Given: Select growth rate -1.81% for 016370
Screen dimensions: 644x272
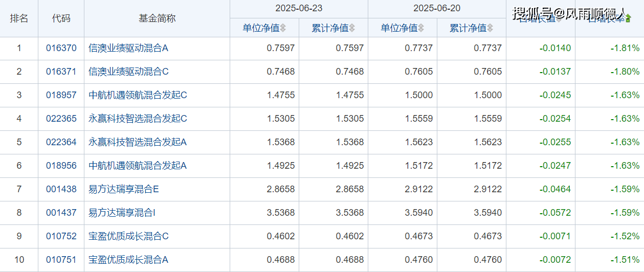Looking at the screenshot, I should tap(625, 49).
